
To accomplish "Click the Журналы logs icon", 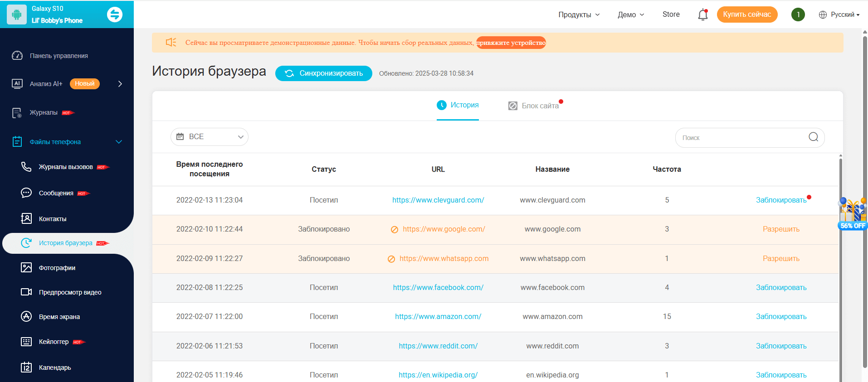I will pyautogui.click(x=17, y=113).
